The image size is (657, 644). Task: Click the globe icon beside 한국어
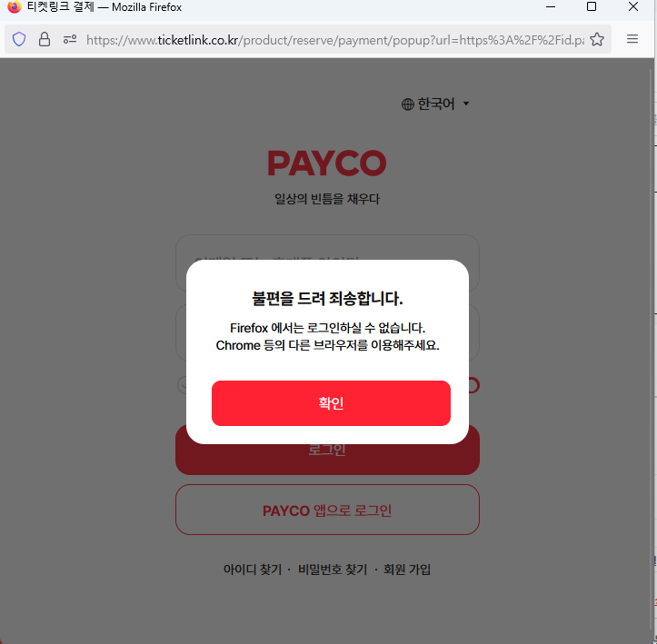click(x=408, y=104)
